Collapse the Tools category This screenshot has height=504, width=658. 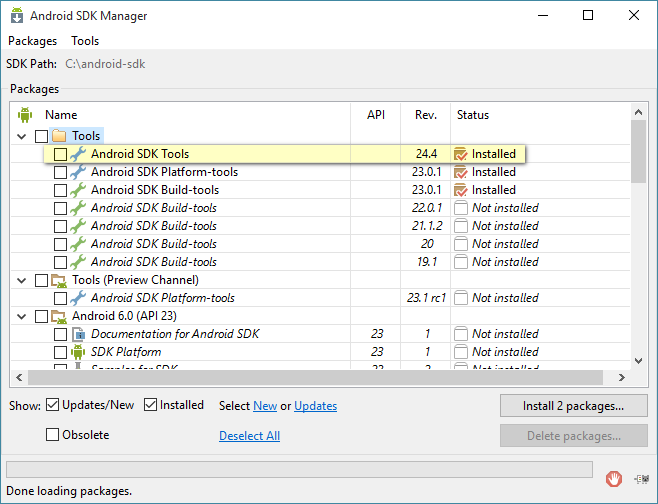pyautogui.click(x=22, y=136)
